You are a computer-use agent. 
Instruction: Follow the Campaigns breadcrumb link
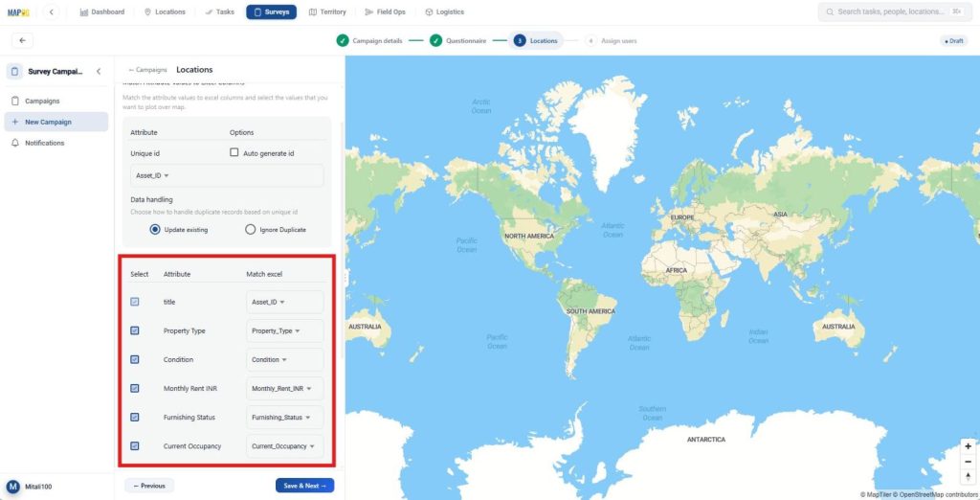147,70
